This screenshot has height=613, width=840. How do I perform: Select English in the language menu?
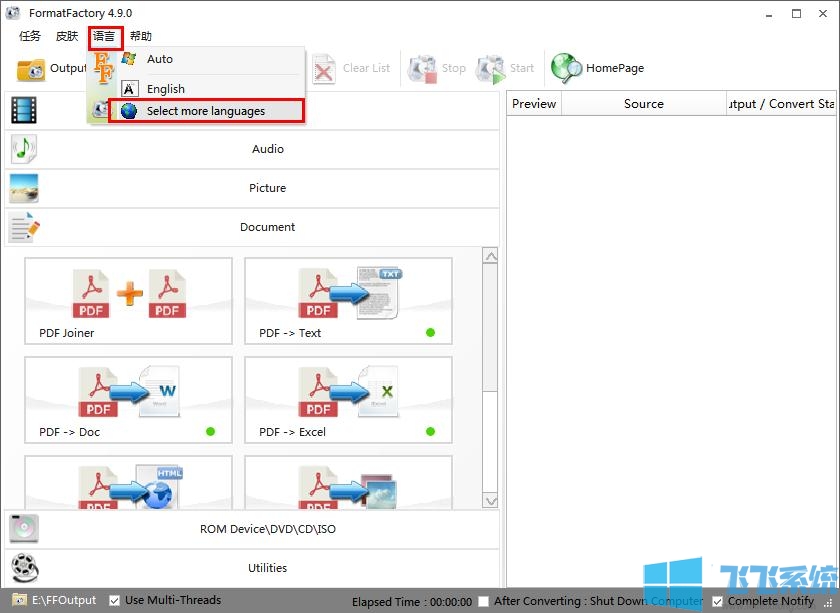(166, 89)
